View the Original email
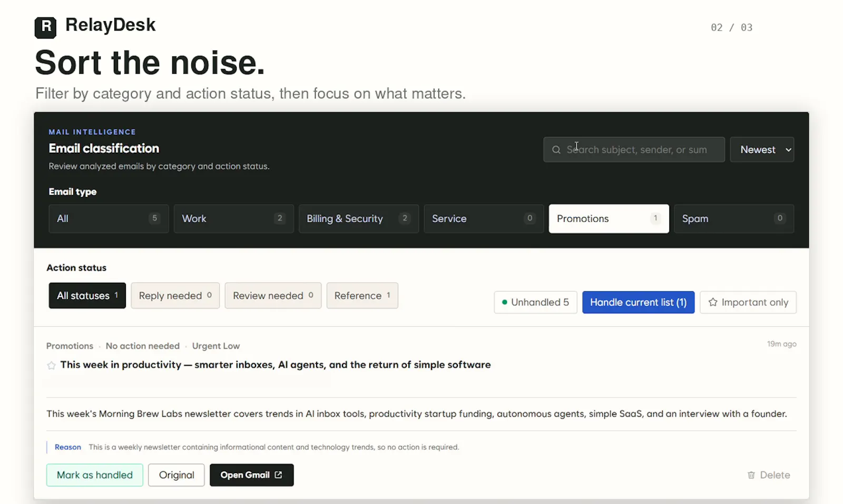The height and width of the screenshot is (504, 843). tap(177, 475)
